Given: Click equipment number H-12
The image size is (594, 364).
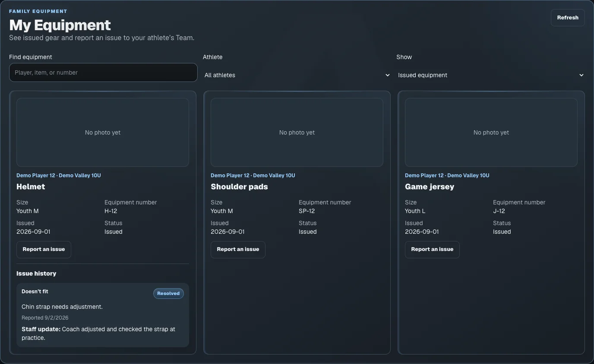Looking at the screenshot, I should tap(111, 211).
